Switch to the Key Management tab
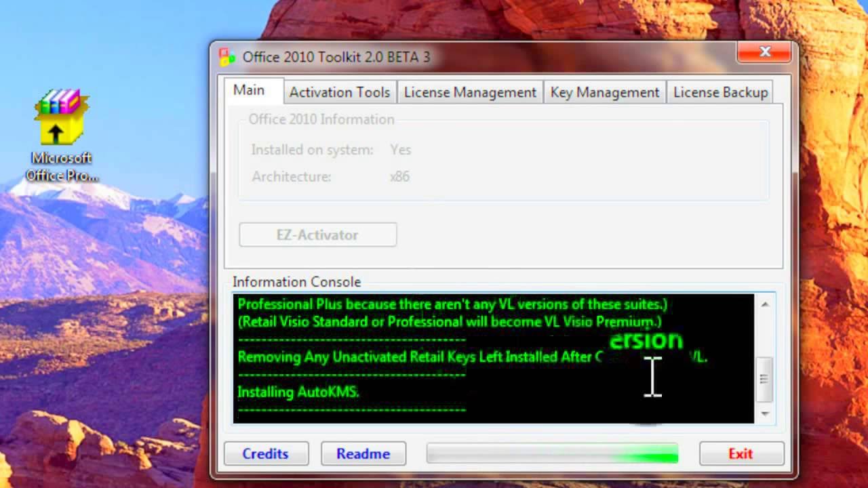This screenshot has width=868, height=488. 605,92
